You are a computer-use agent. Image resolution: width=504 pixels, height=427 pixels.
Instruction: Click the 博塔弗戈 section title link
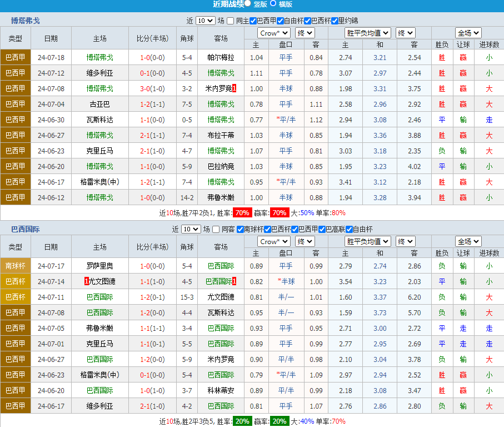click(x=26, y=21)
